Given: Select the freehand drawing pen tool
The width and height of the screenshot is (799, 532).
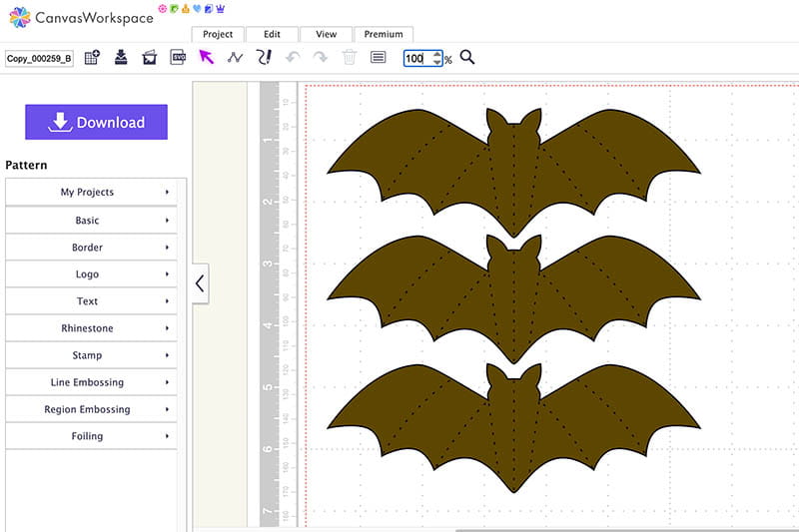Looking at the screenshot, I should (x=264, y=58).
